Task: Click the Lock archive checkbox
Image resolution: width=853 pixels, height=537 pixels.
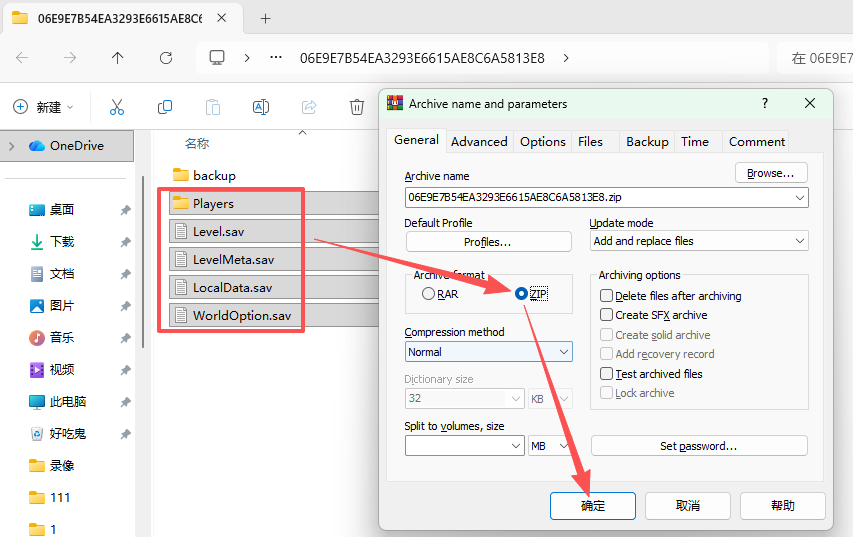Action: point(606,393)
